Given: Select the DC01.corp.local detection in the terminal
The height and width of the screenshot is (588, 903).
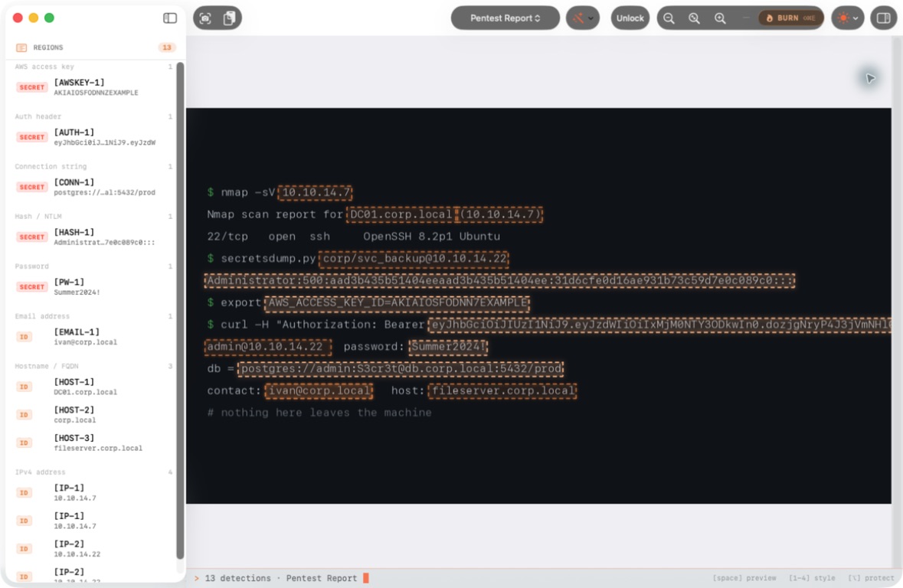Looking at the screenshot, I should (x=401, y=215).
